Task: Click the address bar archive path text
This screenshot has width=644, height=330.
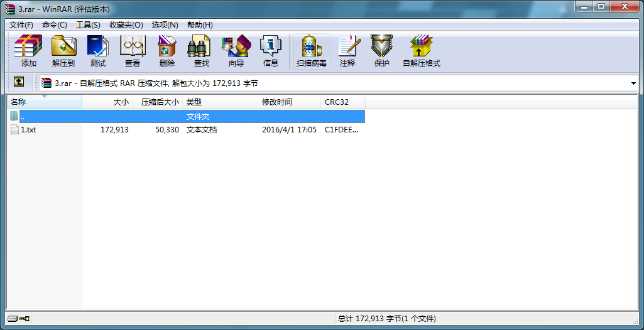Action: click(x=156, y=83)
